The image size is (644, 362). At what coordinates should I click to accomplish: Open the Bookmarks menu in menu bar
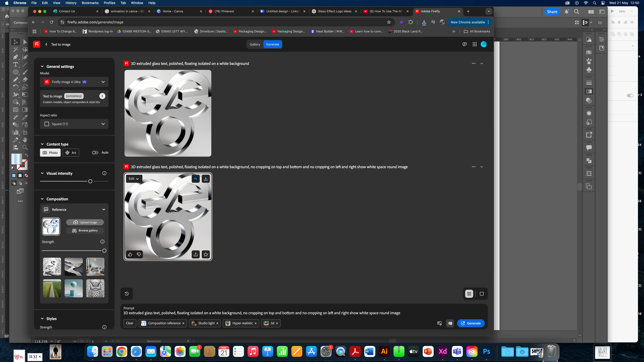(90, 3)
